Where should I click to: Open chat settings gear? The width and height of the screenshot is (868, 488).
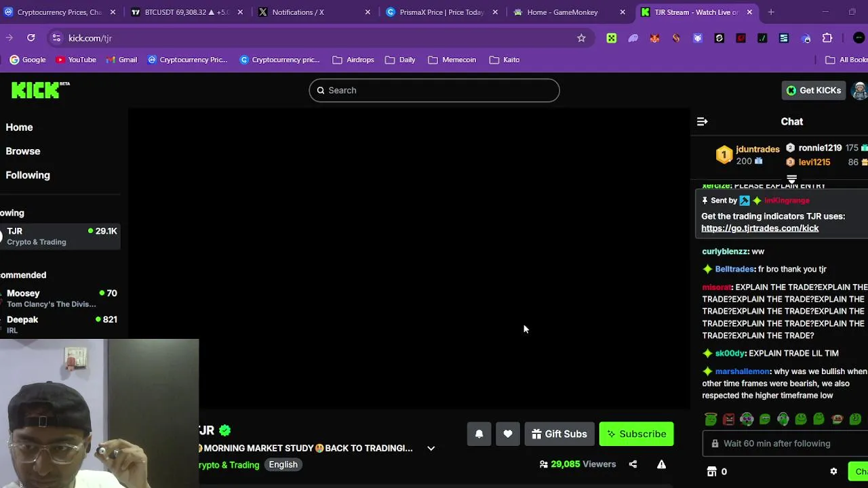(x=833, y=472)
